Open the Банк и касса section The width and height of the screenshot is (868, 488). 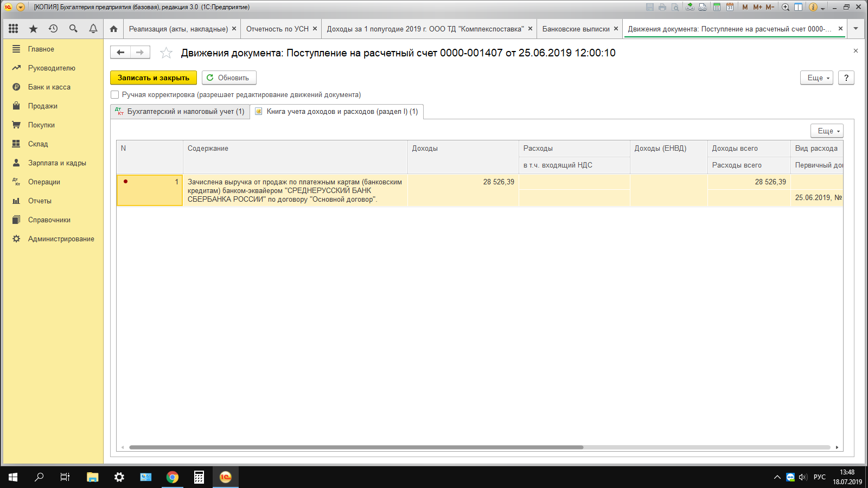click(49, 87)
